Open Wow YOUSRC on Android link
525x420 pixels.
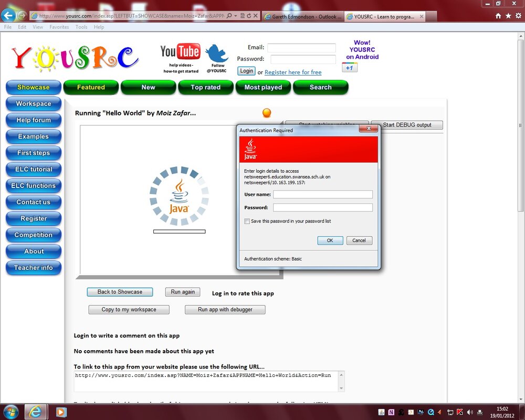[362, 49]
